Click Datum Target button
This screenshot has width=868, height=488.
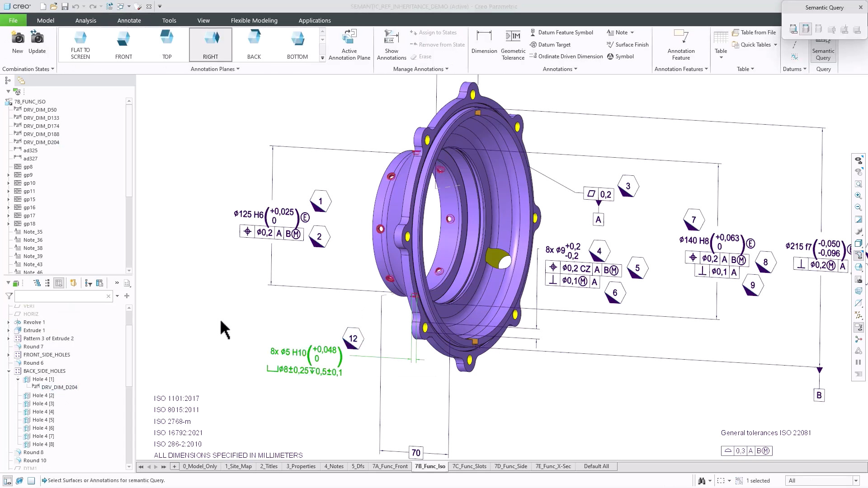(550, 45)
